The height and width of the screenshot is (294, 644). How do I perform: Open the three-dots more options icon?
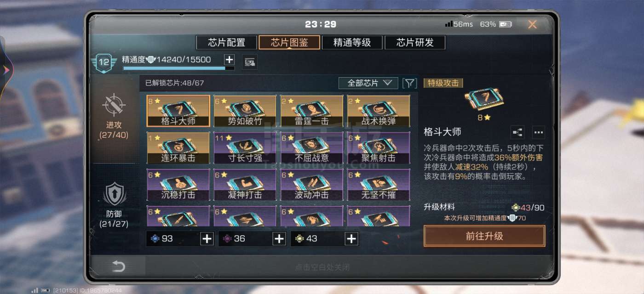tap(539, 132)
